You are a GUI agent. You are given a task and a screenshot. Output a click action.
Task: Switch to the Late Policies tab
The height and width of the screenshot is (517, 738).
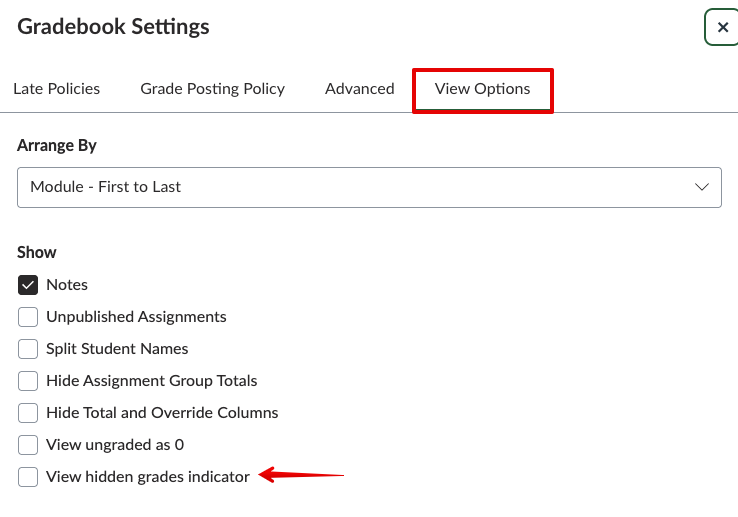[56, 88]
